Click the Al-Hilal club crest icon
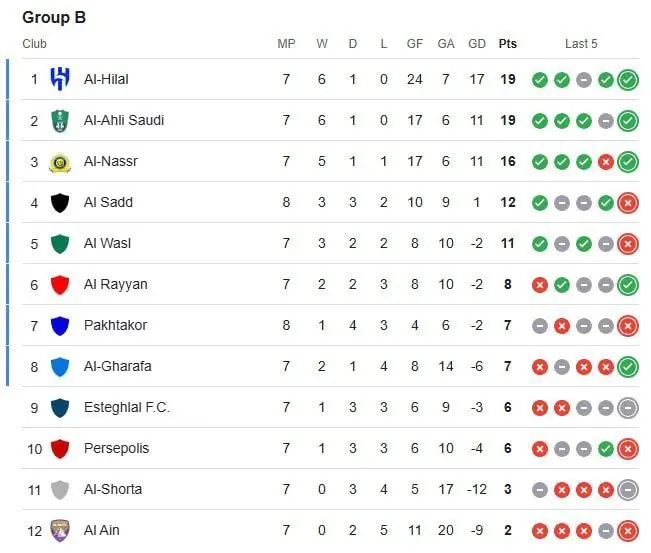 pyautogui.click(x=60, y=79)
